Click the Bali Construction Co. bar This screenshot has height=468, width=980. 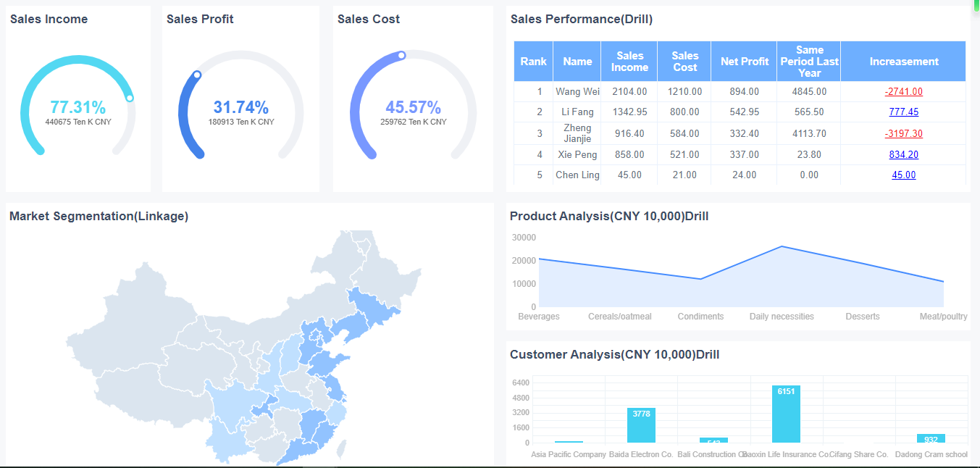[713, 440]
